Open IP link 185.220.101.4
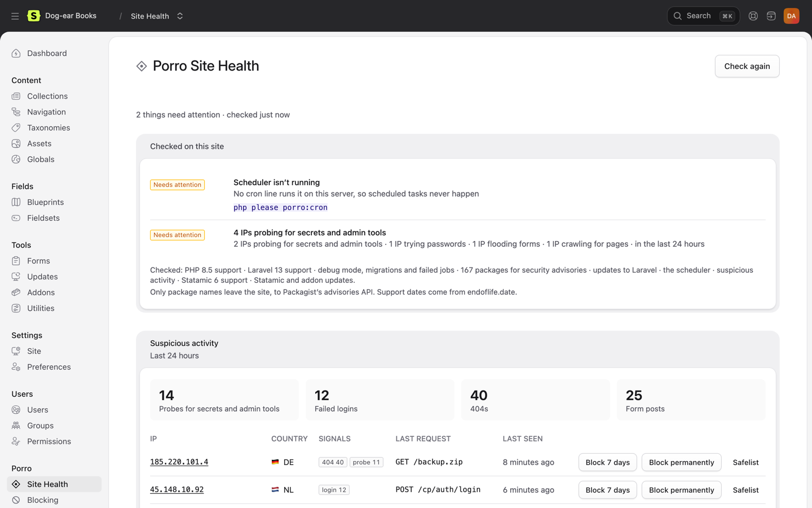 click(179, 462)
